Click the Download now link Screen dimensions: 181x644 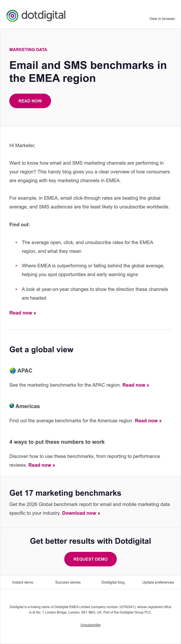click(81, 513)
